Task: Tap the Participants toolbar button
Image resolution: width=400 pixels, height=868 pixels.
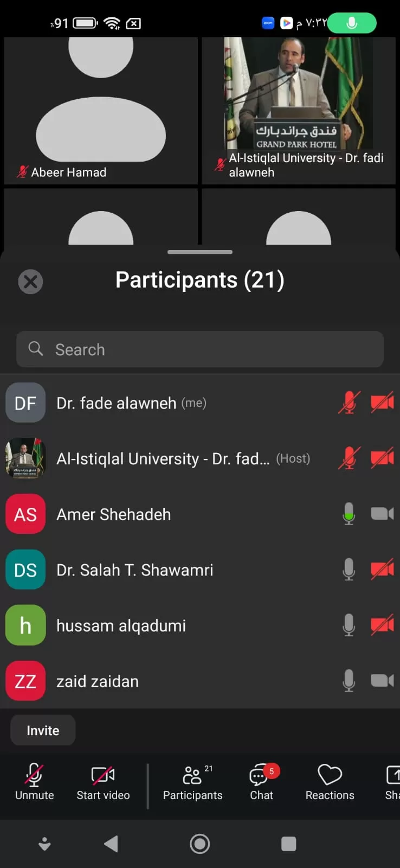Action: (x=192, y=782)
